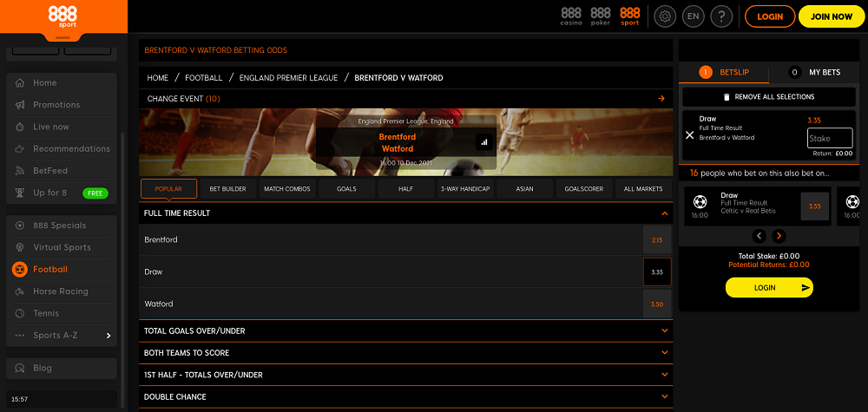Click the Virtual Sports icon
The width and height of the screenshot is (868, 412).
20,247
